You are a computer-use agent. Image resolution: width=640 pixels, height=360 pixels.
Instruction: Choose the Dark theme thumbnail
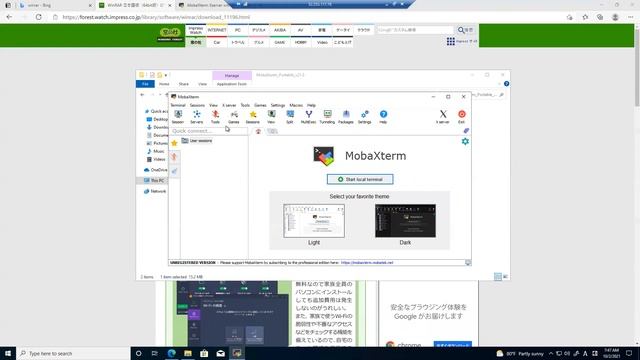(x=405, y=221)
